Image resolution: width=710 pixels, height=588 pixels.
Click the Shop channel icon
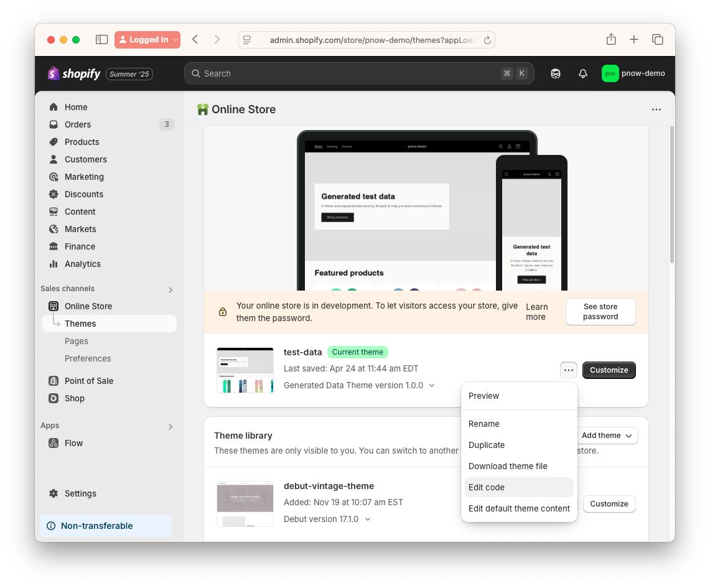(x=54, y=398)
